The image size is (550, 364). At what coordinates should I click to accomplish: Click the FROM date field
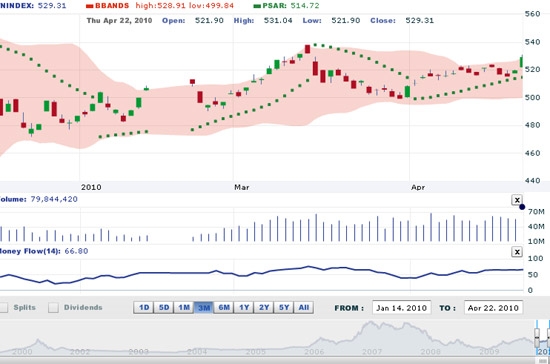(x=402, y=308)
